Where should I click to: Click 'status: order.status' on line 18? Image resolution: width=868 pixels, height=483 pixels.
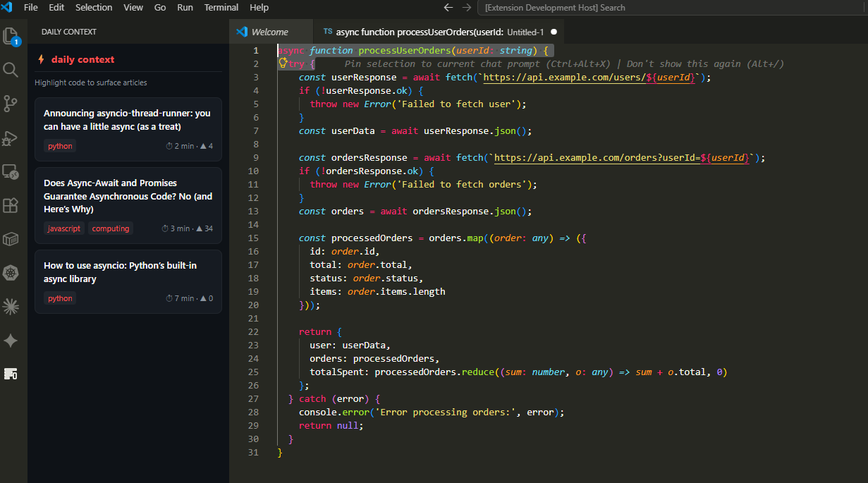pyautogui.click(x=367, y=279)
